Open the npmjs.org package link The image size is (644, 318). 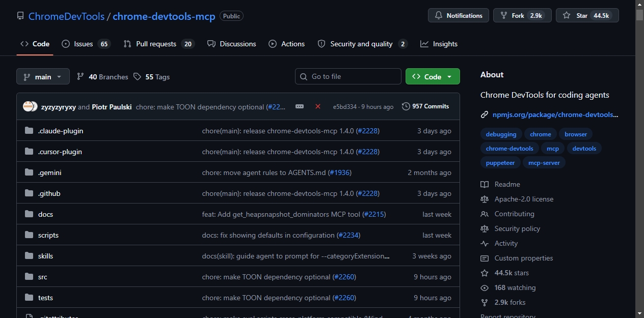tap(555, 114)
